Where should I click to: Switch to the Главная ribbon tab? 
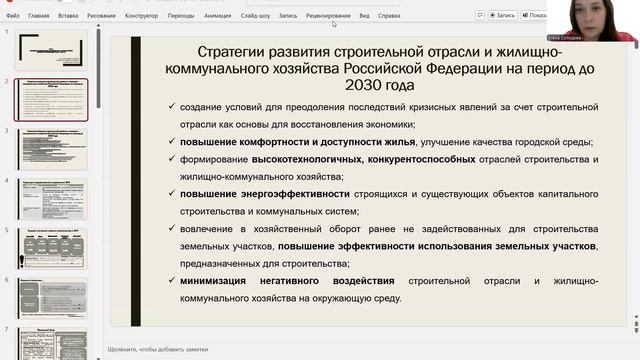38,16
